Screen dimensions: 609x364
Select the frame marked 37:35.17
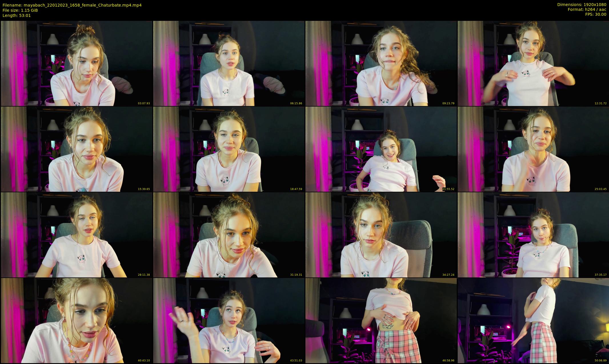[533, 235]
